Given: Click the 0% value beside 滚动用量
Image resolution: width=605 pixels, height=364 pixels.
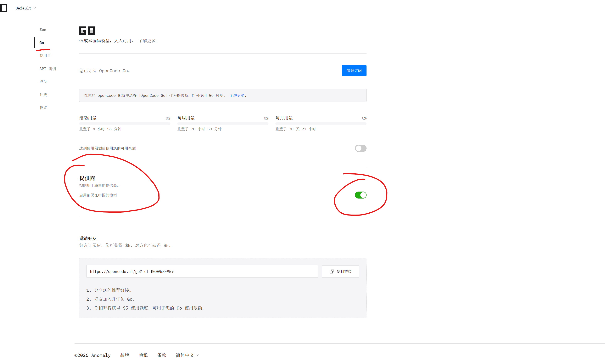Looking at the screenshot, I should (x=168, y=118).
